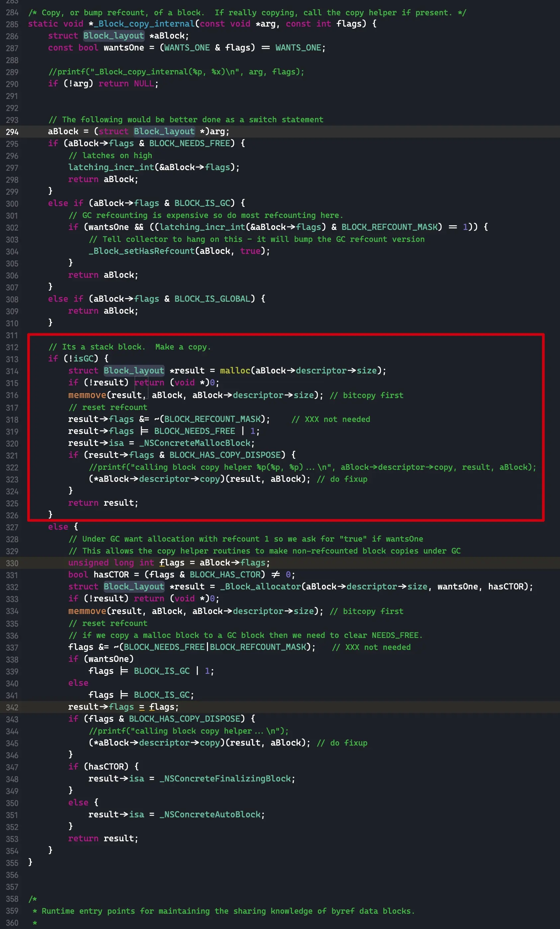Click the _Block_allocator call on line 332
The height and width of the screenshot is (929, 560).
pos(261,587)
